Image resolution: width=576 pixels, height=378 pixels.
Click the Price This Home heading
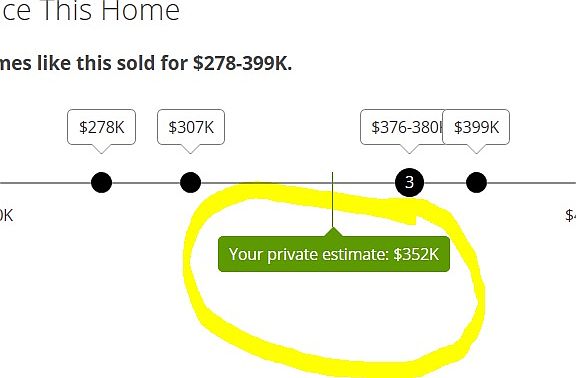90,11
